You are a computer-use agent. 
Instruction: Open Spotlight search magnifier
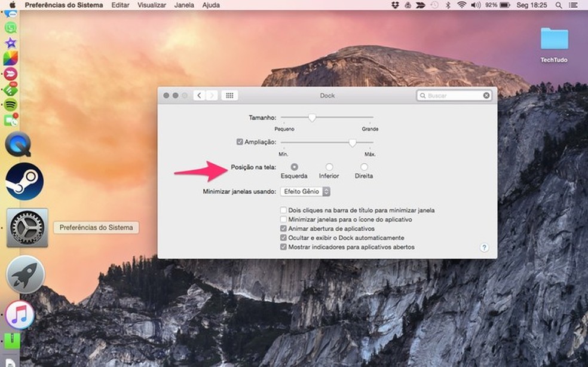(558, 5)
